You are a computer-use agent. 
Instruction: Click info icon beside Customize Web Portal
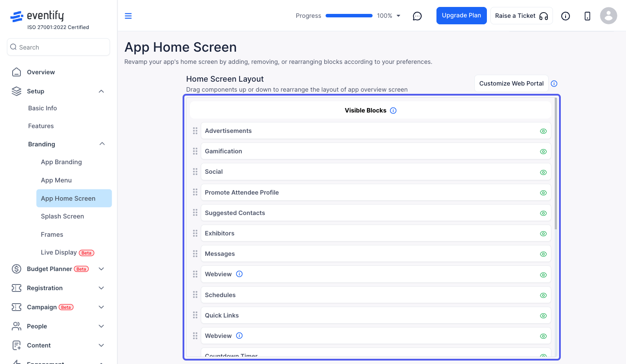pyautogui.click(x=554, y=83)
